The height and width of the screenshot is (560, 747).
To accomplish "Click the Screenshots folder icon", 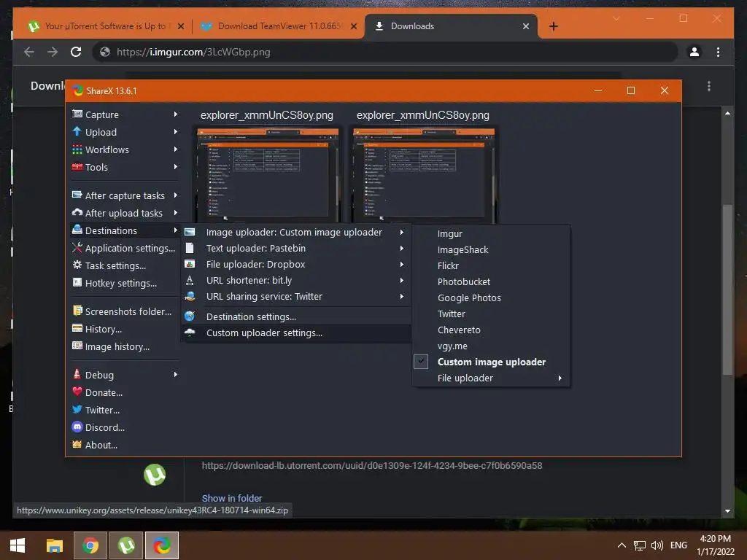I will coord(77,311).
